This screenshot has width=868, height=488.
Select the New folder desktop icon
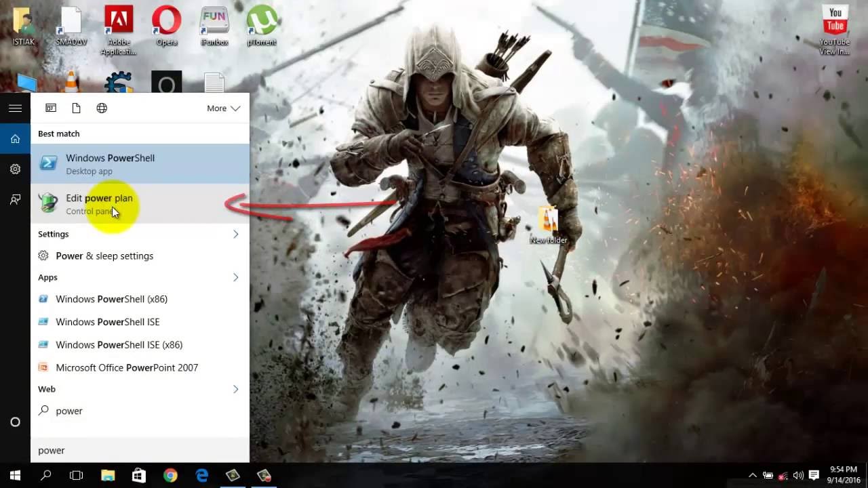coord(548,226)
